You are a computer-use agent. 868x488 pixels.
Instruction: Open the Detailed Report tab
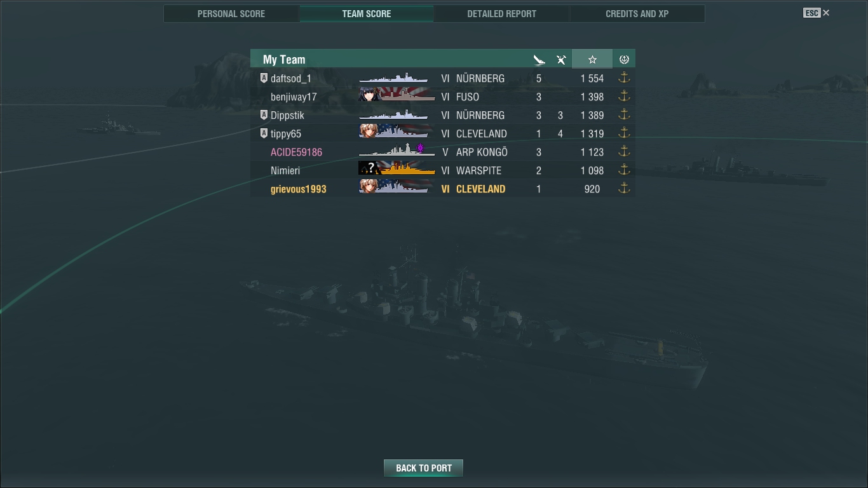(501, 13)
